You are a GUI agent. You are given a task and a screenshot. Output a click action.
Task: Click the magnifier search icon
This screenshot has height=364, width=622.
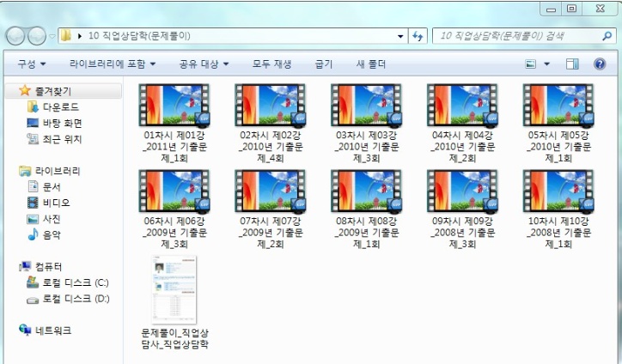[x=607, y=36]
